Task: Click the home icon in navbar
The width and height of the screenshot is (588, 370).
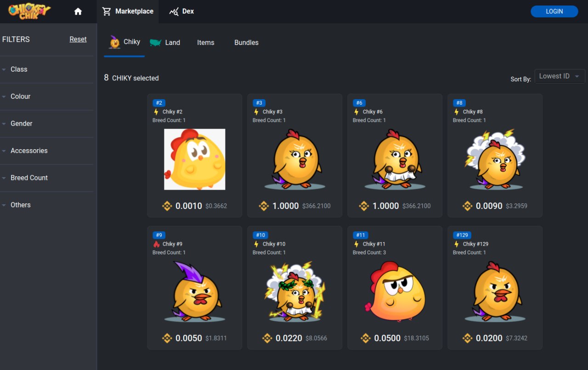Action: [78, 11]
